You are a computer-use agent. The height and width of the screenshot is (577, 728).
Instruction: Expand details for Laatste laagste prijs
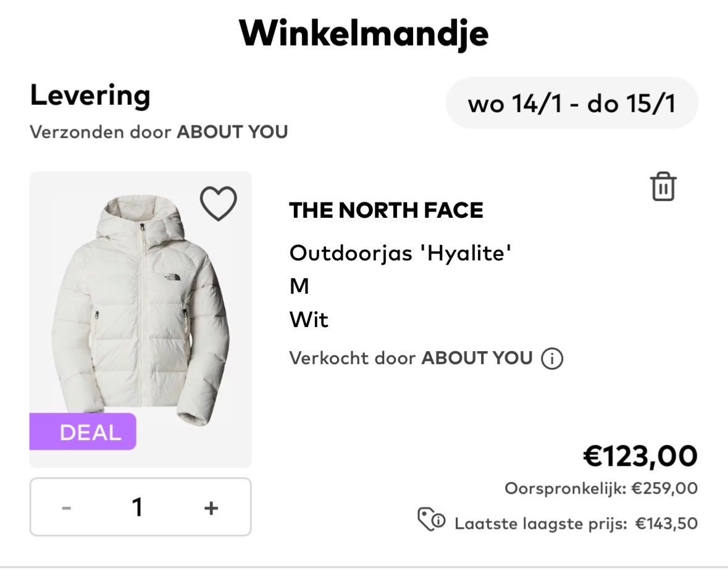point(575,522)
